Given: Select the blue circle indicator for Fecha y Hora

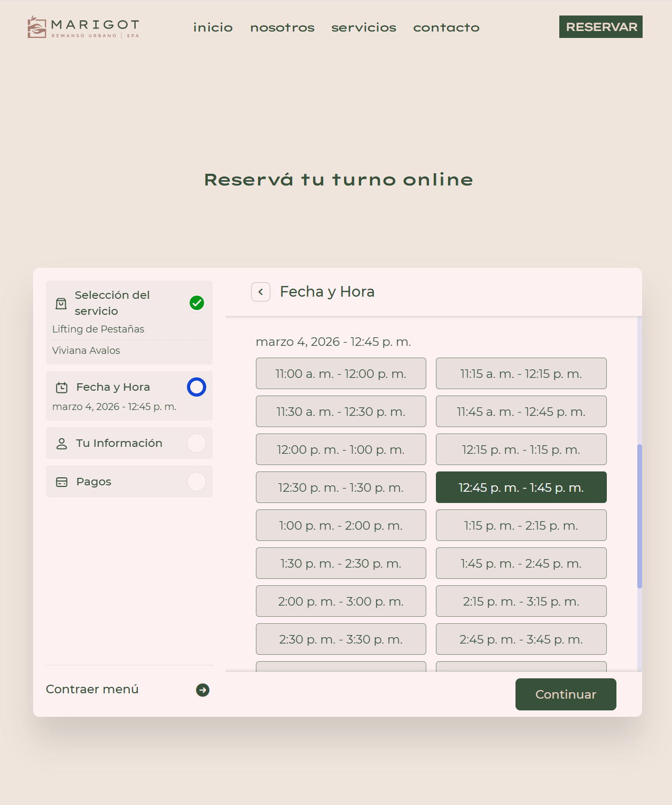Looking at the screenshot, I should 197,387.
